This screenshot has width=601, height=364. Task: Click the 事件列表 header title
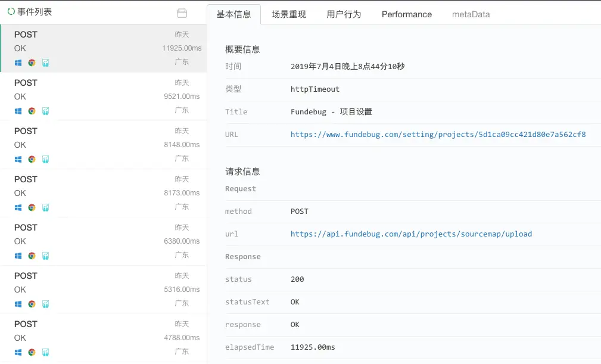35,12
